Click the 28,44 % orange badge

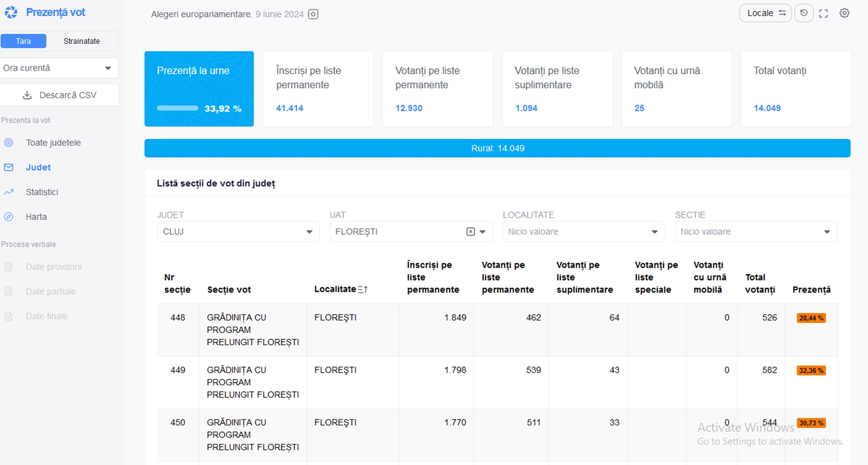tap(811, 318)
